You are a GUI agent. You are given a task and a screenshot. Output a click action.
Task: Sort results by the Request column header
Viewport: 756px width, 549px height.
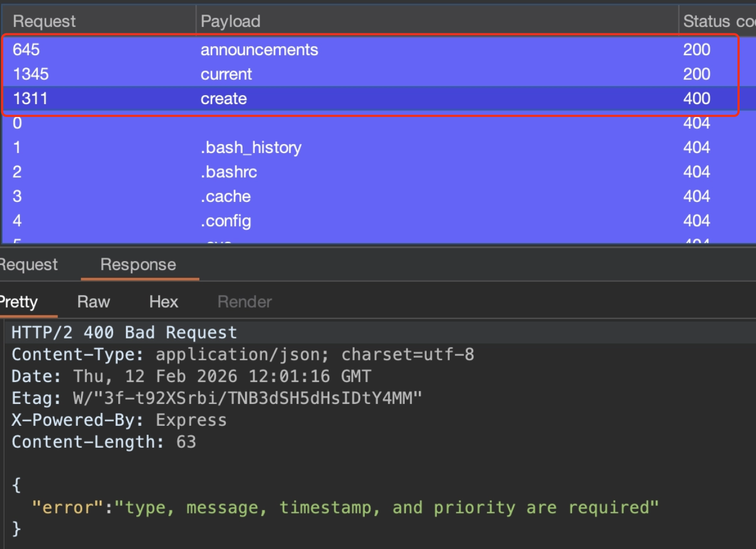pyautogui.click(x=44, y=21)
